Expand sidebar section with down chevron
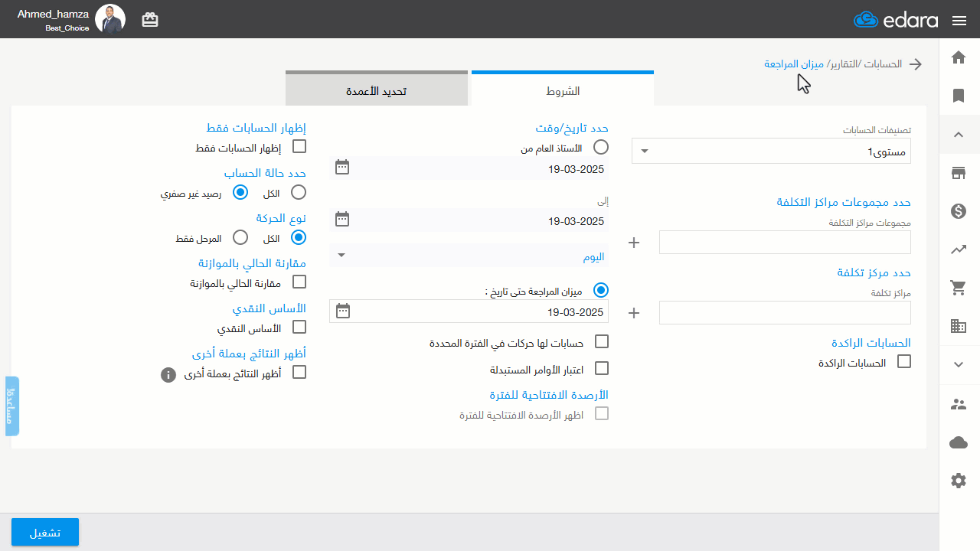Viewport: 980px width, 551px height. point(959,365)
